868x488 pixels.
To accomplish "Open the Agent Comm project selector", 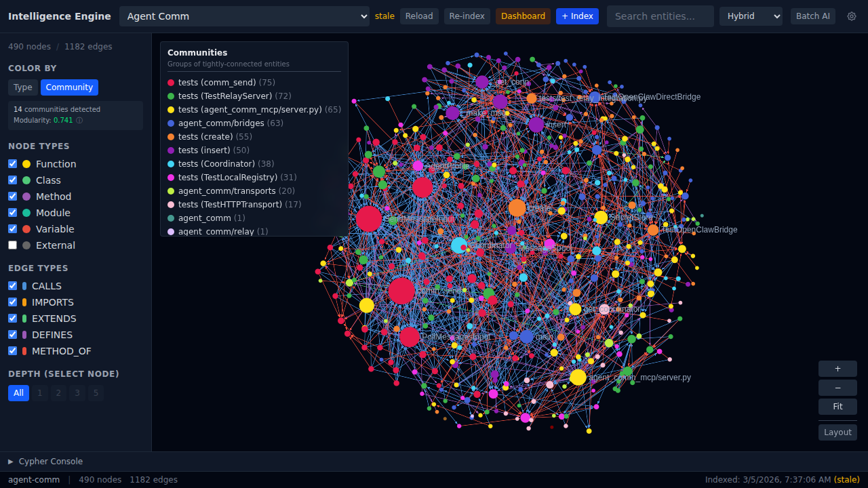I will [x=245, y=16].
